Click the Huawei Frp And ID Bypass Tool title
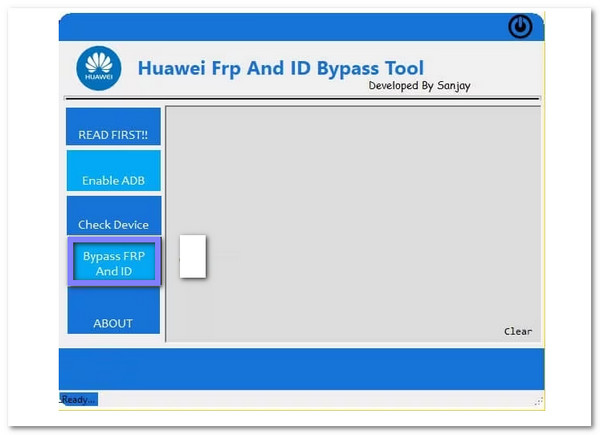Image resolution: width=600 pixels, height=435 pixels. (x=280, y=68)
